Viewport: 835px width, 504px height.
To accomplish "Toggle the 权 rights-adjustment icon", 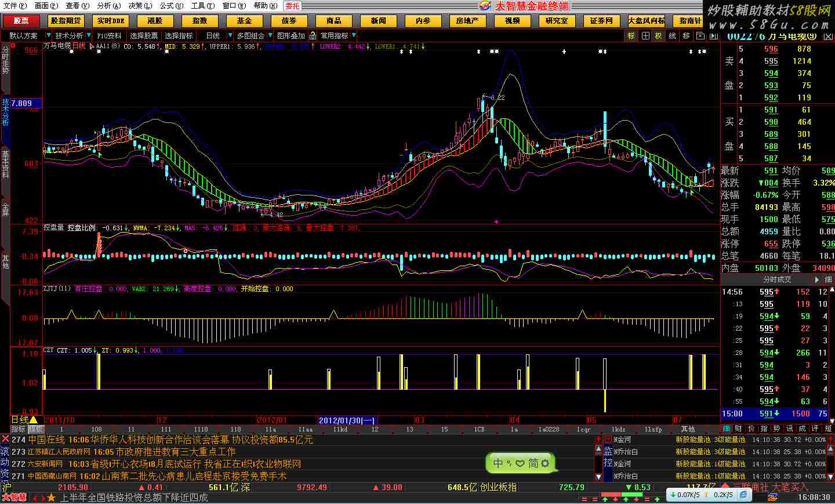I will click(658, 36).
